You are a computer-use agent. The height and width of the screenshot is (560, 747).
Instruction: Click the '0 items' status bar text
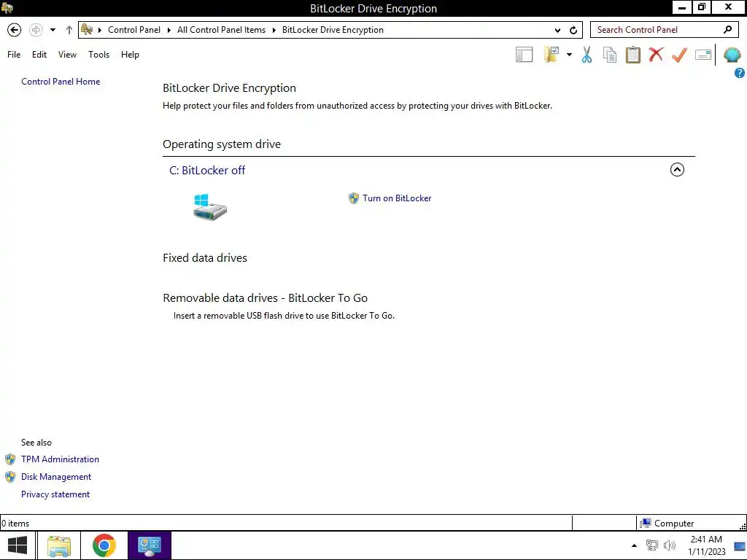pos(15,524)
